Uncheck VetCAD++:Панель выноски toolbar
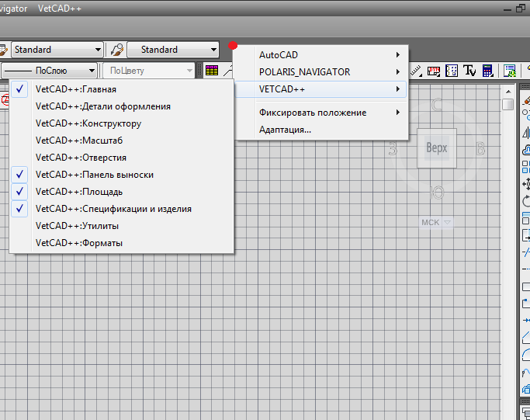 [x=122, y=175]
